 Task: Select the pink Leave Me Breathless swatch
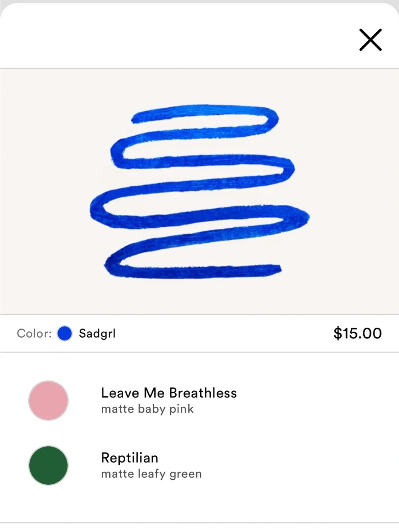48,400
